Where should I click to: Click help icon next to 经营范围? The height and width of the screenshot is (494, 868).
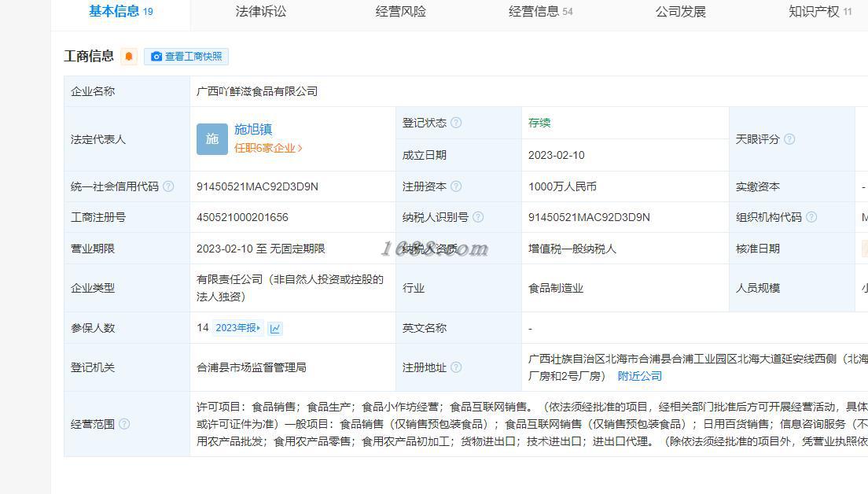(x=124, y=424)
